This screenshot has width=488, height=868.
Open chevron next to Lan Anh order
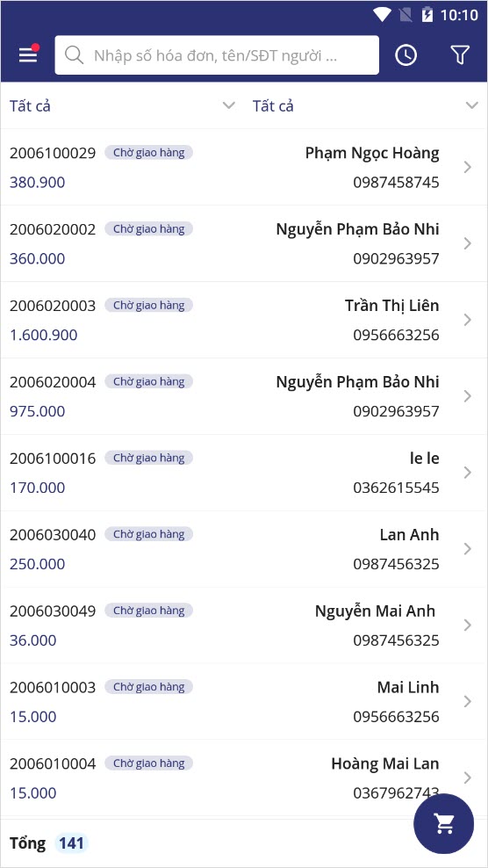tap(468, 549)
